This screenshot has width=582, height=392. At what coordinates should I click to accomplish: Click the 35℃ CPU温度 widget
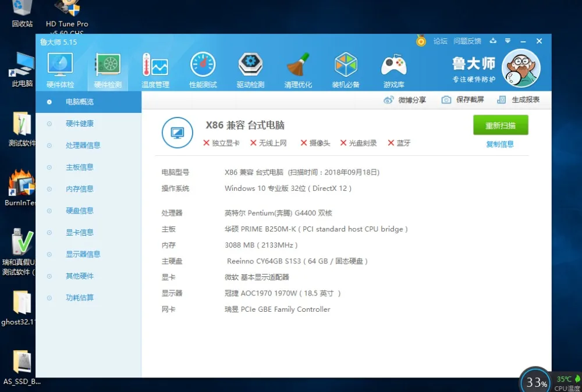click(x=568, y=383)
